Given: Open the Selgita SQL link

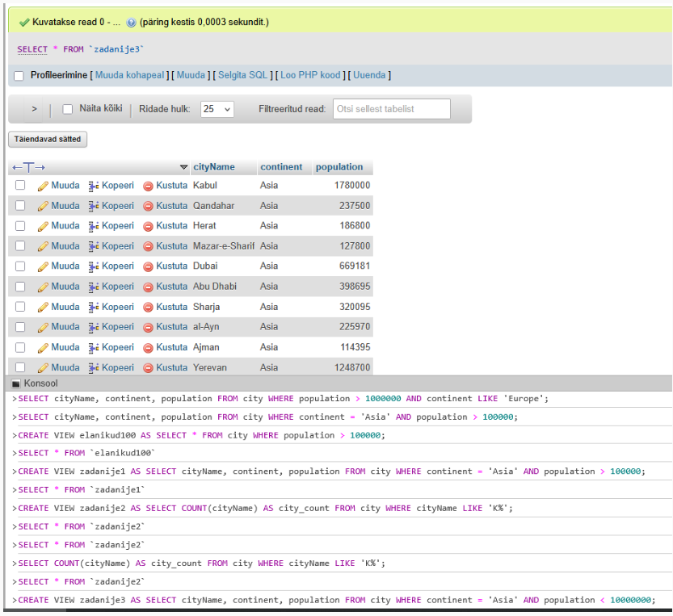Looking at the screenshot, I should click(242, 75).
